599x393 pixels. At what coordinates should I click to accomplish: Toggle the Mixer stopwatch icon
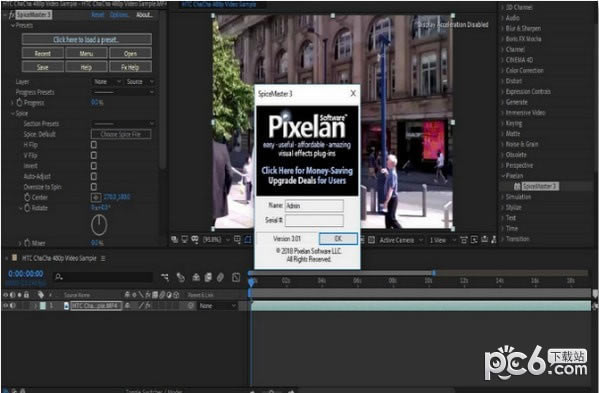tap(27, 243)
